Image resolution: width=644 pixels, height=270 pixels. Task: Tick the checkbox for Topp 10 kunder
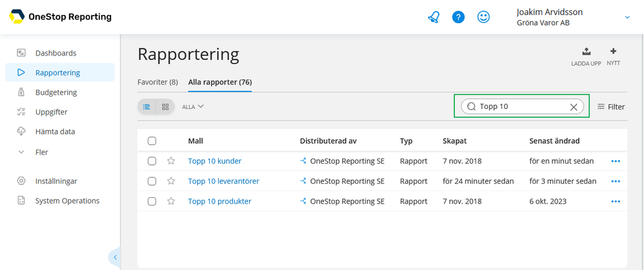coord(152,161)
